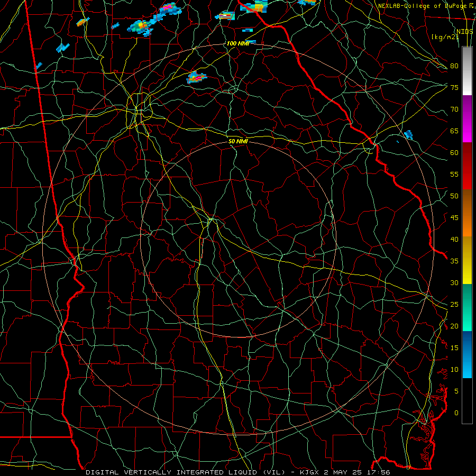Click the dark red segment of the color bar
Image resolution: width=476 pixels, height=476 pixels.
[x=467, y=166]
